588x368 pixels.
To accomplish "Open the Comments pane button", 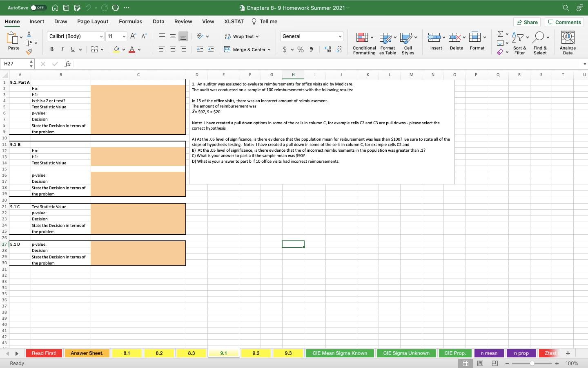I will tap(564, 22).
